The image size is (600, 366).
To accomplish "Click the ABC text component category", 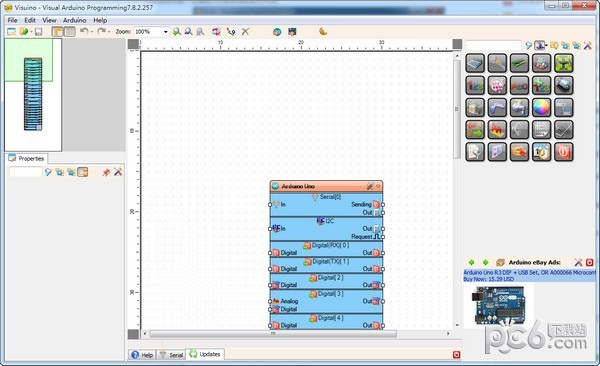I will pyautogui.click(x=519, y=85).
